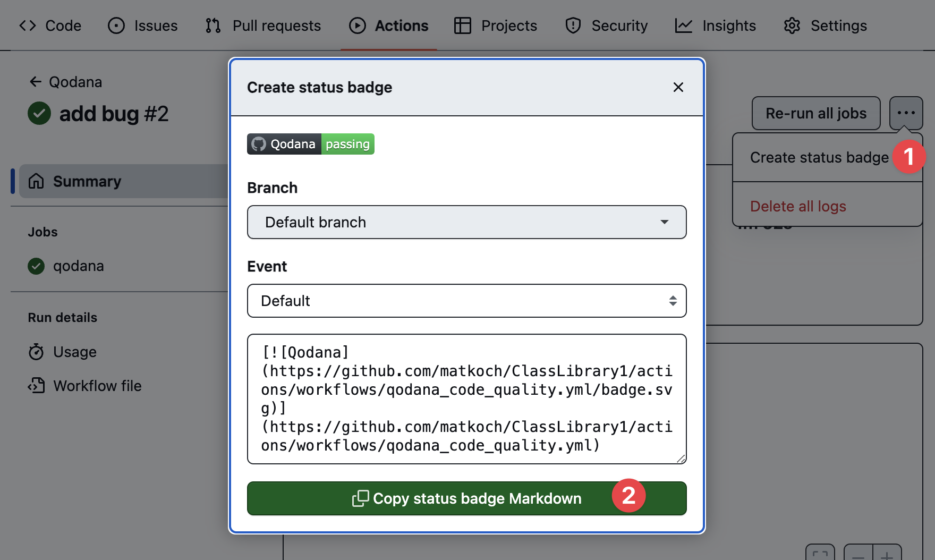The image size is (935, 560).
Task: Click the Event field label
Action: click(x=267, y=267)
